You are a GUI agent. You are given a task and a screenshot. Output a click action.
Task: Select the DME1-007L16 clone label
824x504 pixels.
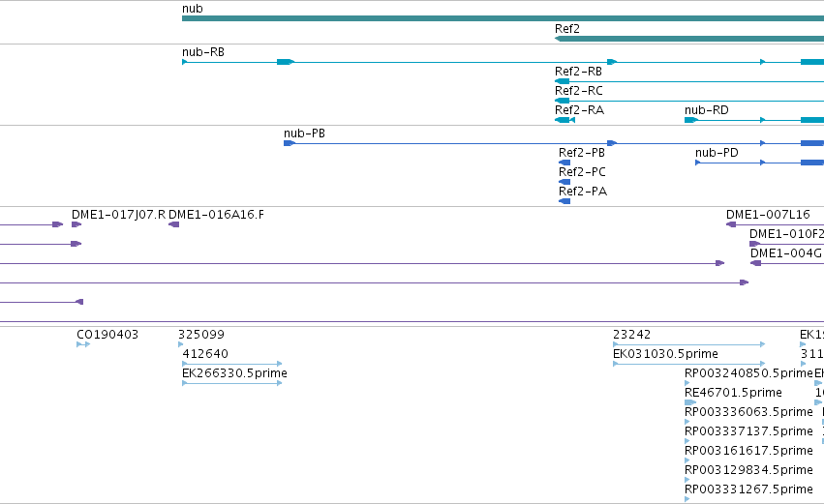click(x=768, y=215)
